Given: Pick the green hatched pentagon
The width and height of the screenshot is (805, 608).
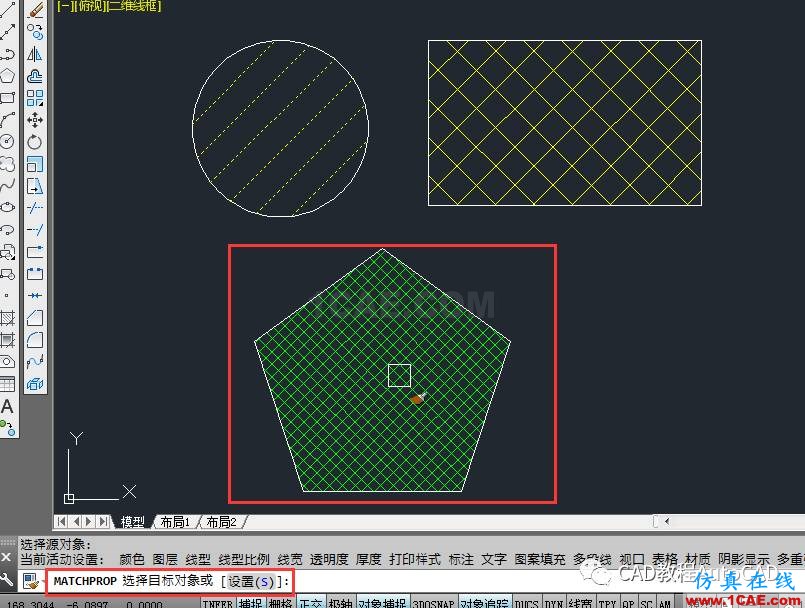Looking at the screenshot, I should tap(382, 370).
